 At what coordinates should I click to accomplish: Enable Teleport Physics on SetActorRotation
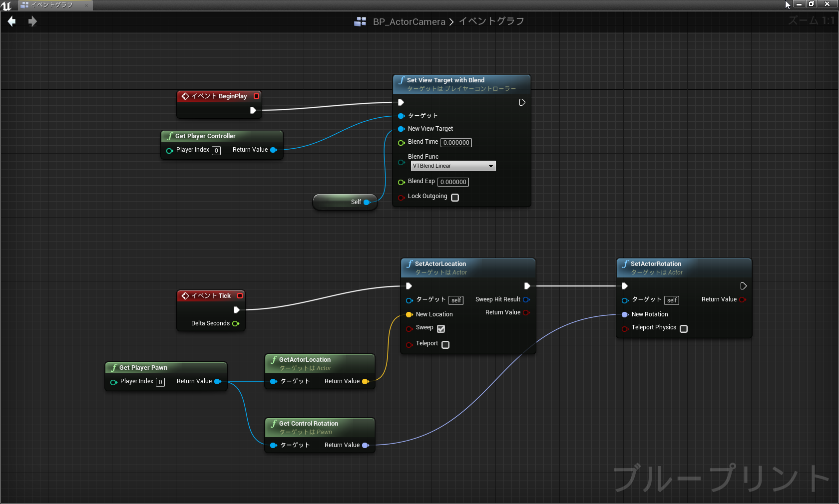pos(683,329)
